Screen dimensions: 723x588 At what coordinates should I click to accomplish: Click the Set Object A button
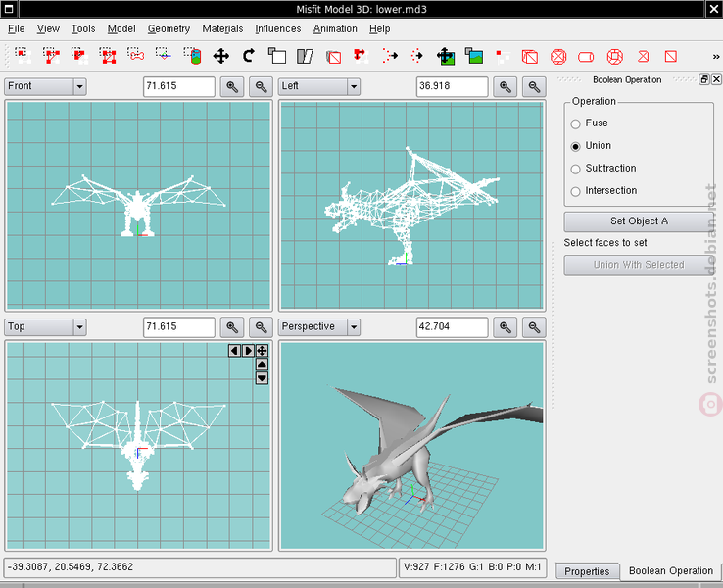point(639,221)
